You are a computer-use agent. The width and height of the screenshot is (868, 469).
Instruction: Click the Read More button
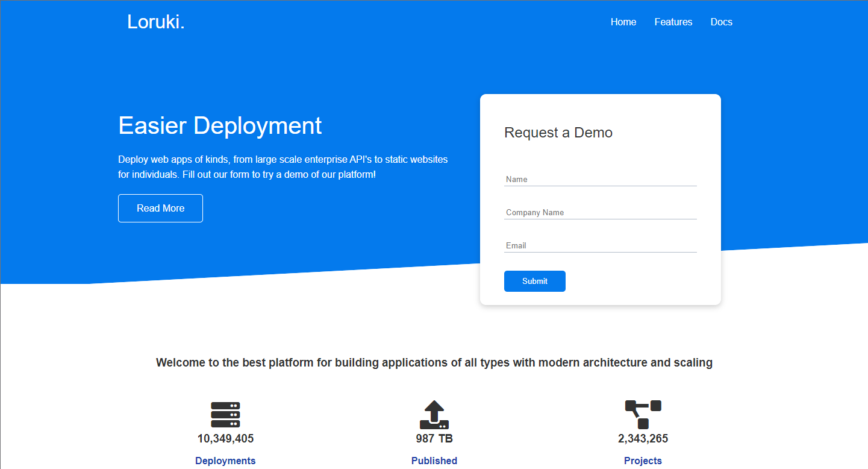160,208
